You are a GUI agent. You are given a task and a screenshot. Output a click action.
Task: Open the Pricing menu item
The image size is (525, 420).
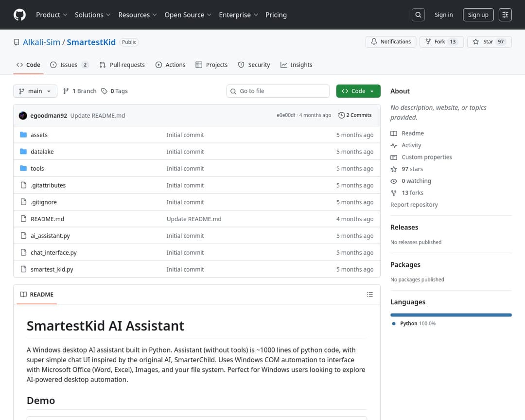276,15
